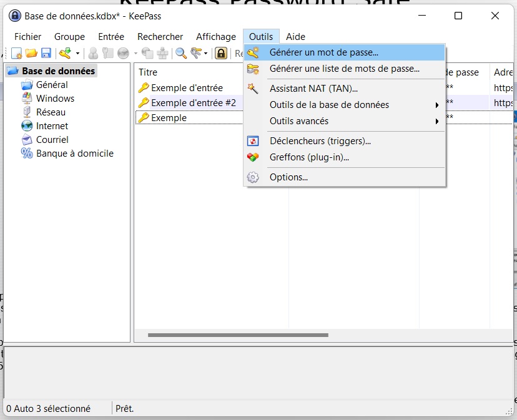
Task: Click the New database toolbar icon
Action: click(17, 54)
